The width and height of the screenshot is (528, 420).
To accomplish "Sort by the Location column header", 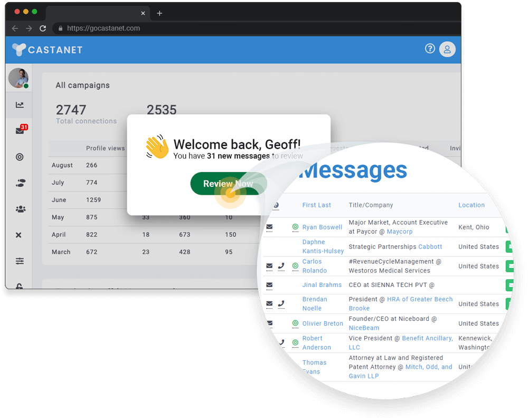I will (471, 205).
